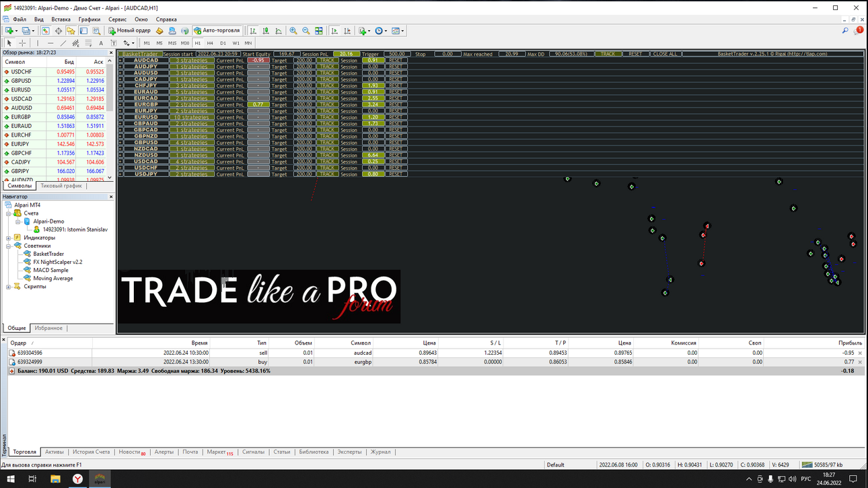Screen dimensions: 868x488
Task: Open the Файл menu
Action: click(20, 20)
